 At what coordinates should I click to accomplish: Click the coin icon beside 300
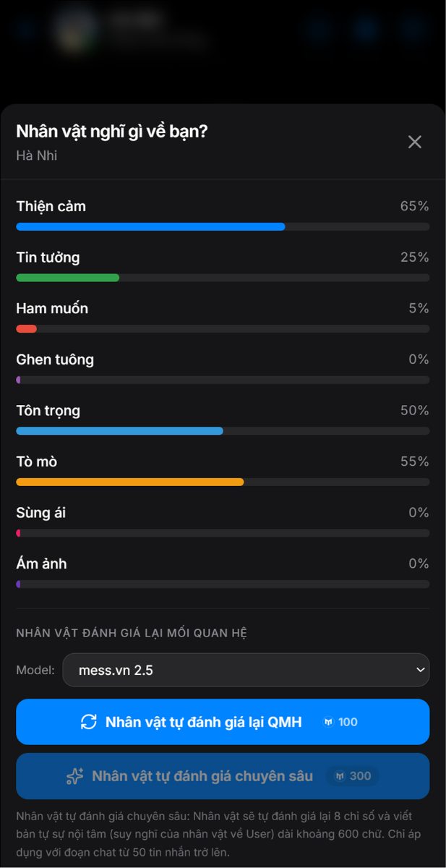[x=340, y=776]
